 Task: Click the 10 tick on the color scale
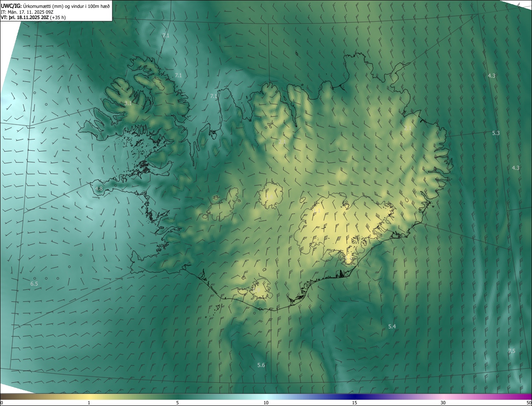pos(266,403)
